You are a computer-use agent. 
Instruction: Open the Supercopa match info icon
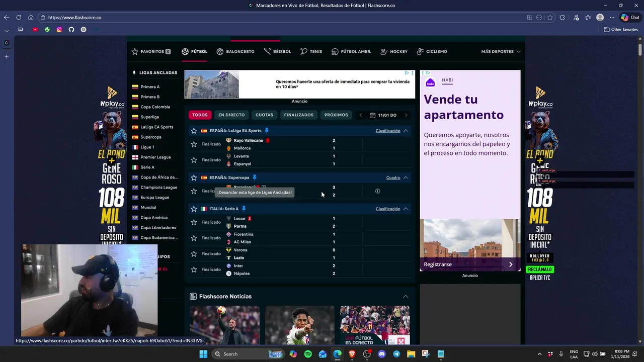[377, 191]
